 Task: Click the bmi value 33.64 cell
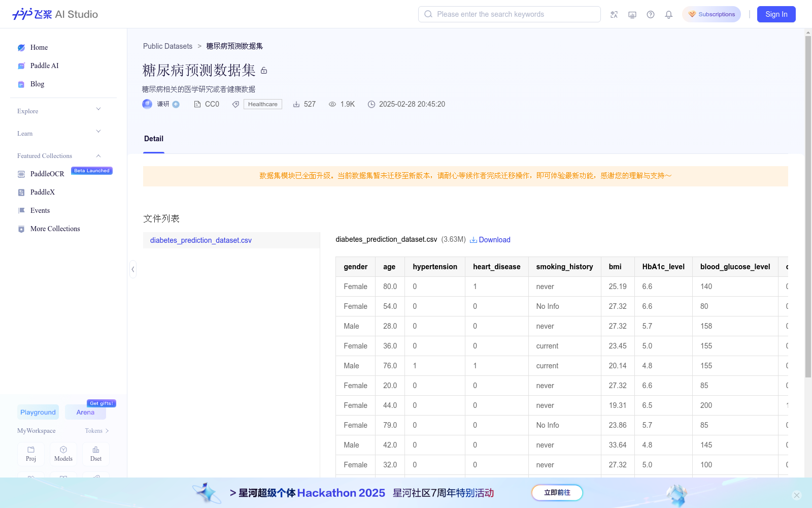click(618, 445)
